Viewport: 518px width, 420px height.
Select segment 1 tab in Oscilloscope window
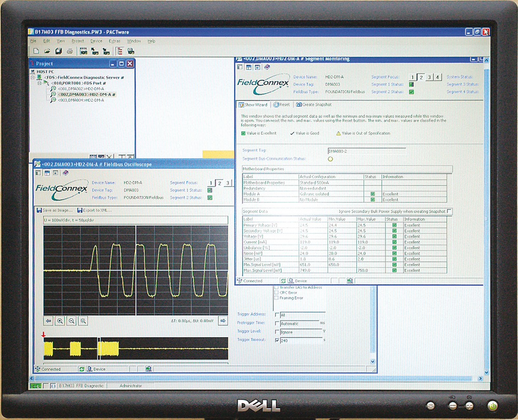click(211, 183)
